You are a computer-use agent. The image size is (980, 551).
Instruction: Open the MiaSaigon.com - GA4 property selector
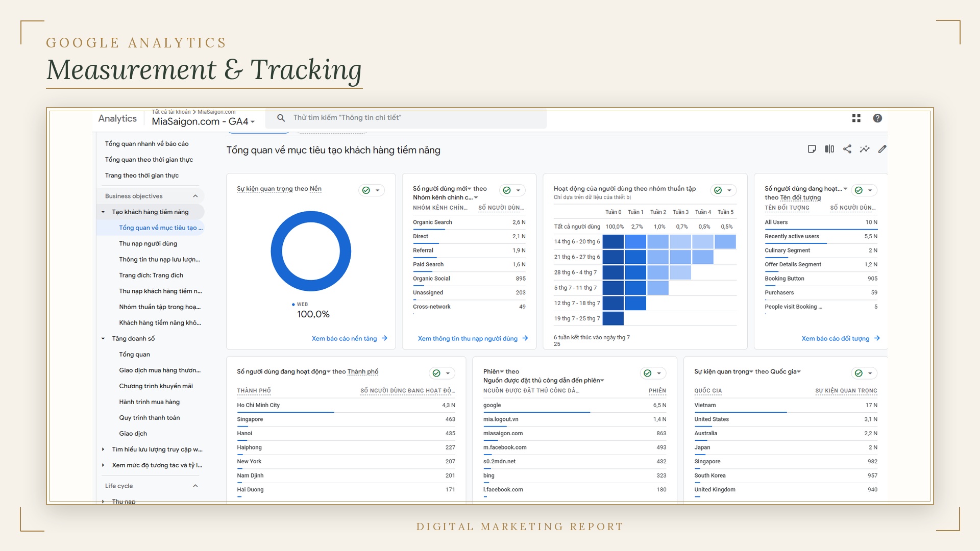(203, 121)
